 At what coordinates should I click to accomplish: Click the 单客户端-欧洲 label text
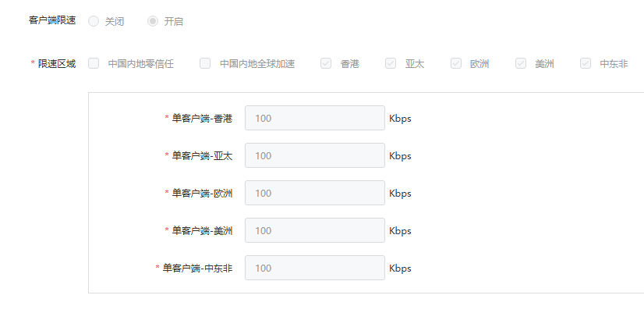[202, 194]
